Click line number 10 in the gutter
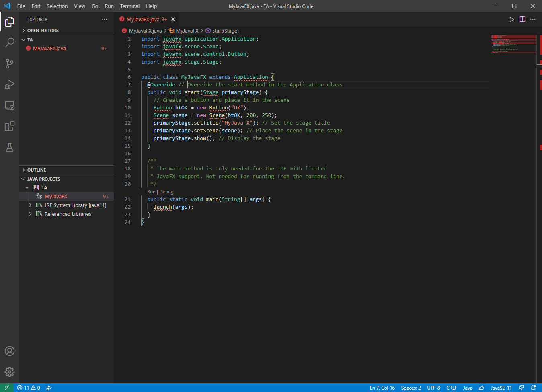Screen dimensions: 542x392 click(127, 108)
